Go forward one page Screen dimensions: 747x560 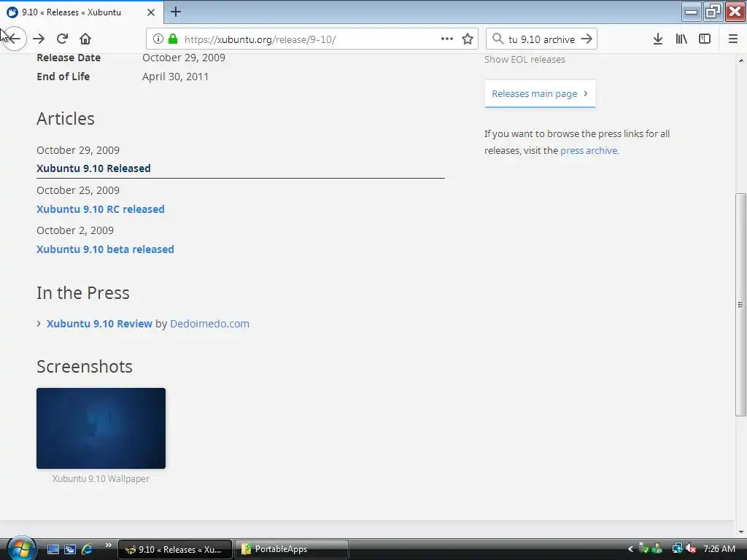coord(39,39)
